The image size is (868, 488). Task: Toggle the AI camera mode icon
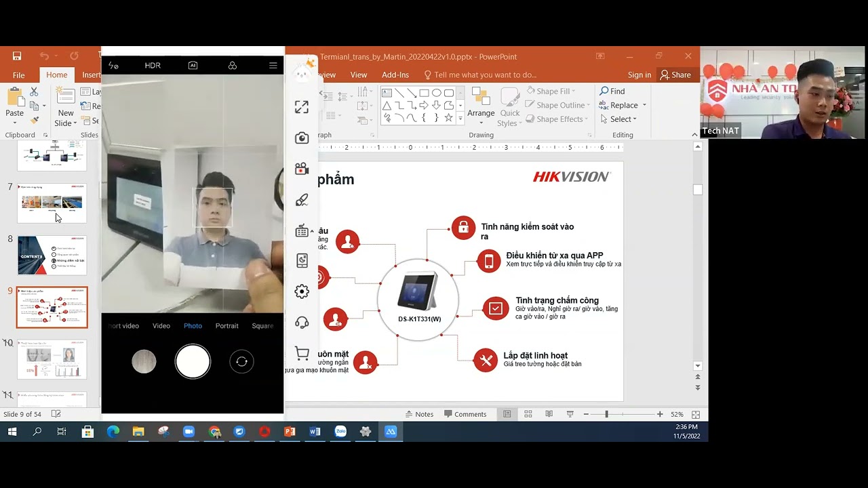(x=193, y=66)
